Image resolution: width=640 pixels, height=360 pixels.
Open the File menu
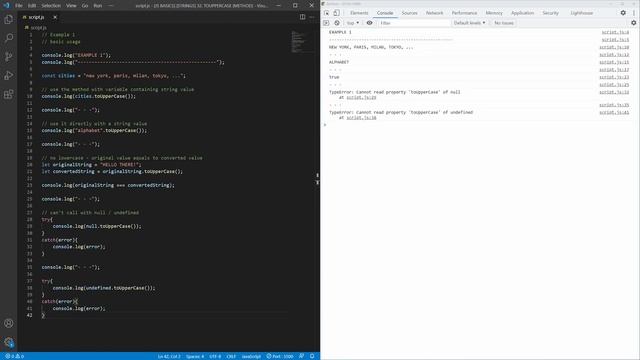[x=19, y=6]
